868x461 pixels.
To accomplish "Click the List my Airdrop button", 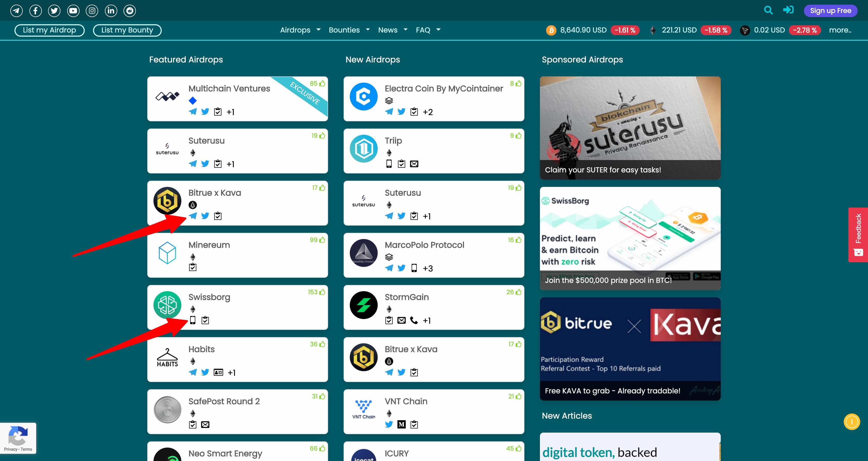I will 50,30.
